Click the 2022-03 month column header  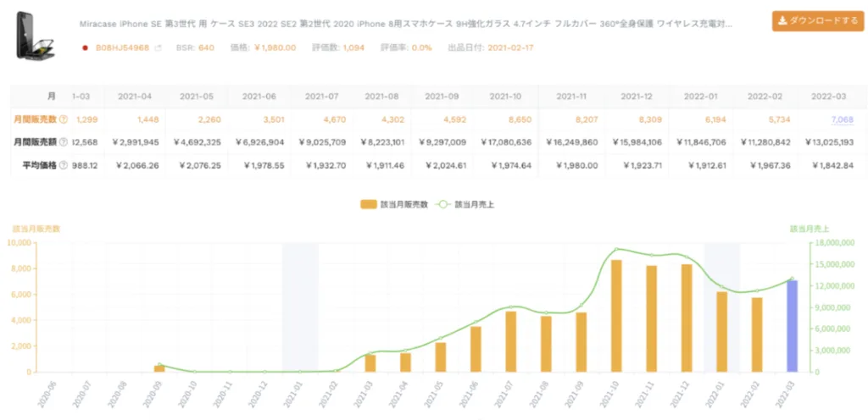point(829,97)
